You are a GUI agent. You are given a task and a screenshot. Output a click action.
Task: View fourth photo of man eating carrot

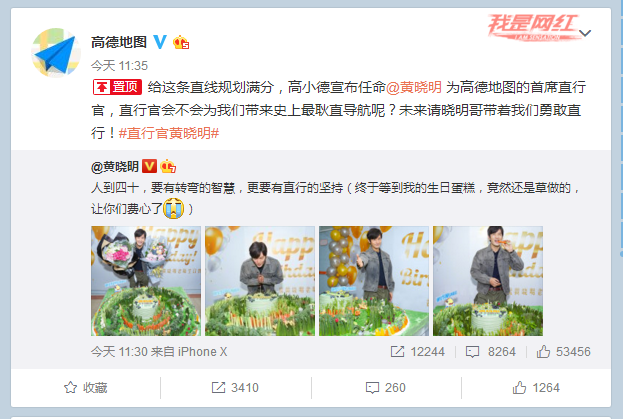(488, 281)
